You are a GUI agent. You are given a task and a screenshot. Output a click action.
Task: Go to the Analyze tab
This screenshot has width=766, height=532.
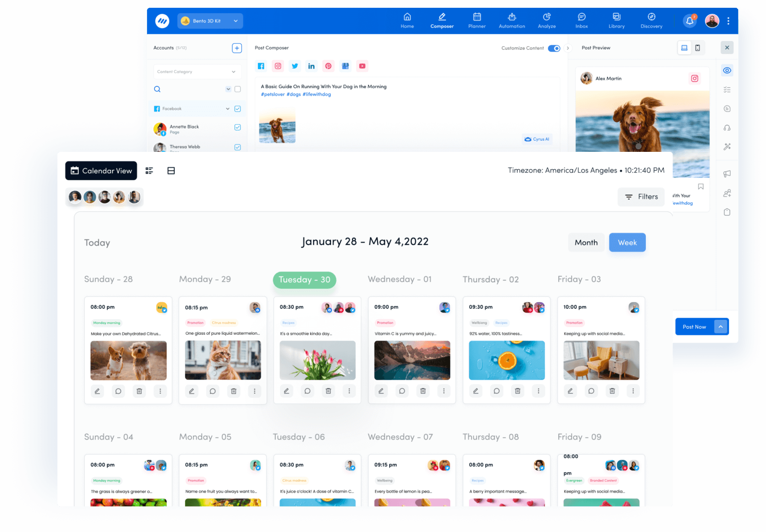(x=547, y=21)
